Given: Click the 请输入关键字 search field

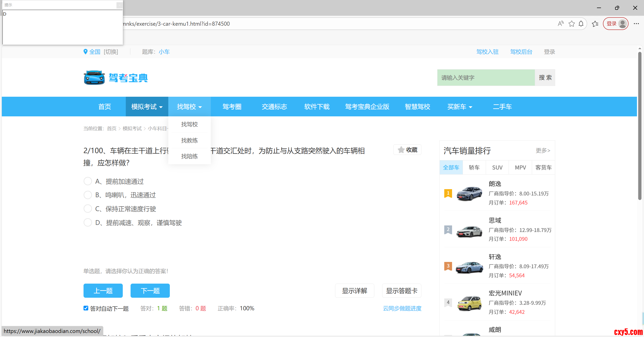Looking at the screenshot, I should 486,78.
